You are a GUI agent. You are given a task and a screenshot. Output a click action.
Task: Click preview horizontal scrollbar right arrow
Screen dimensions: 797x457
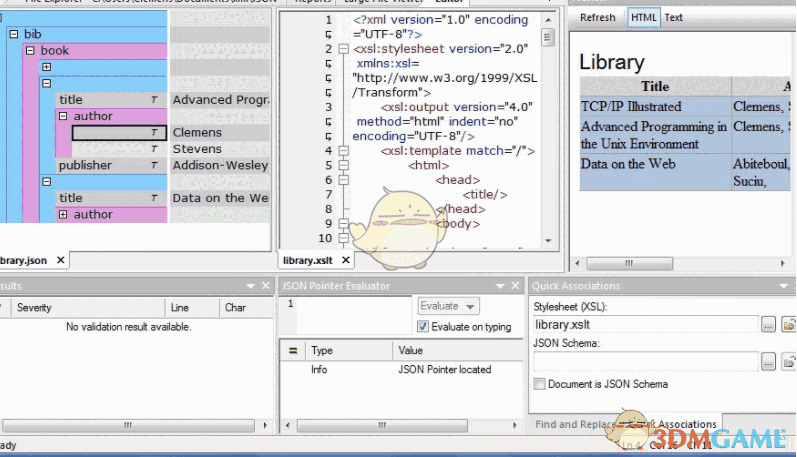pyautogui.click(x=782, y=263)
